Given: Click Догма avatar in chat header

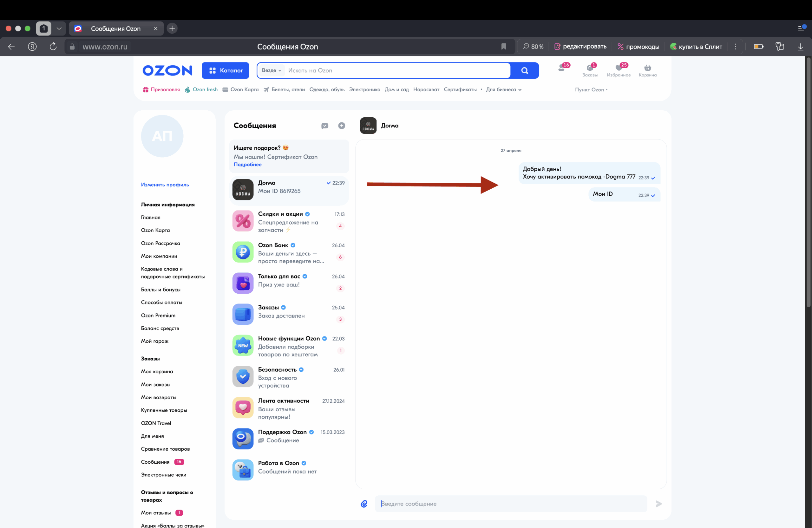Looking at the screenshot, I should (368, 126).
